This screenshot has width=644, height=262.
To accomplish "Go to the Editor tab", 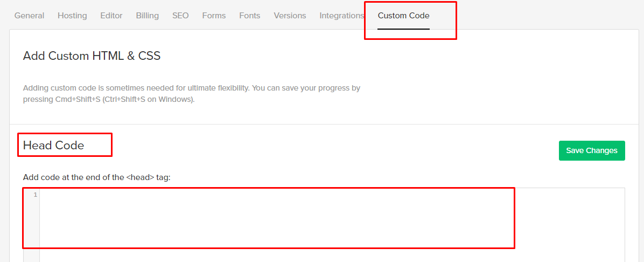I will click(111, 16).
